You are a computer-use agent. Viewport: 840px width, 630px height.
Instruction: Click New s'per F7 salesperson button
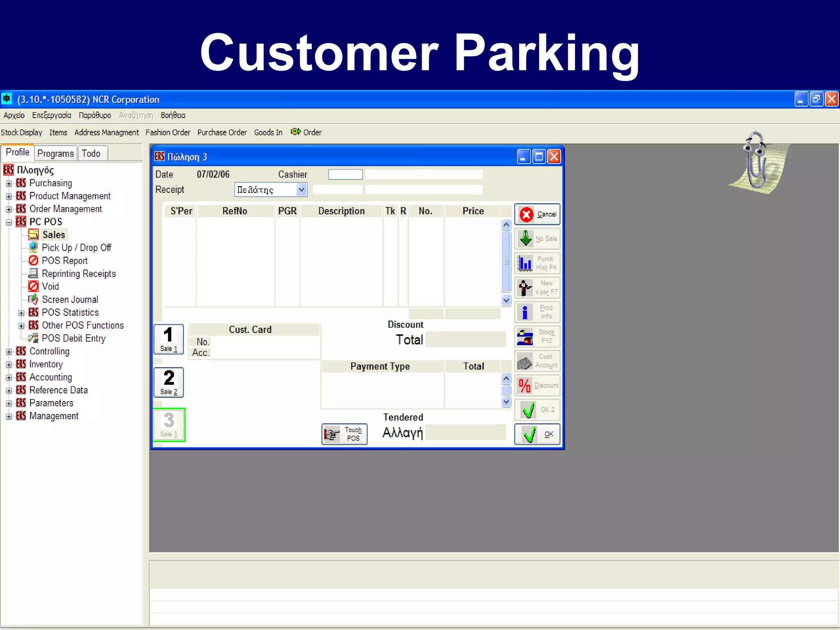click(x=537, y=288)
